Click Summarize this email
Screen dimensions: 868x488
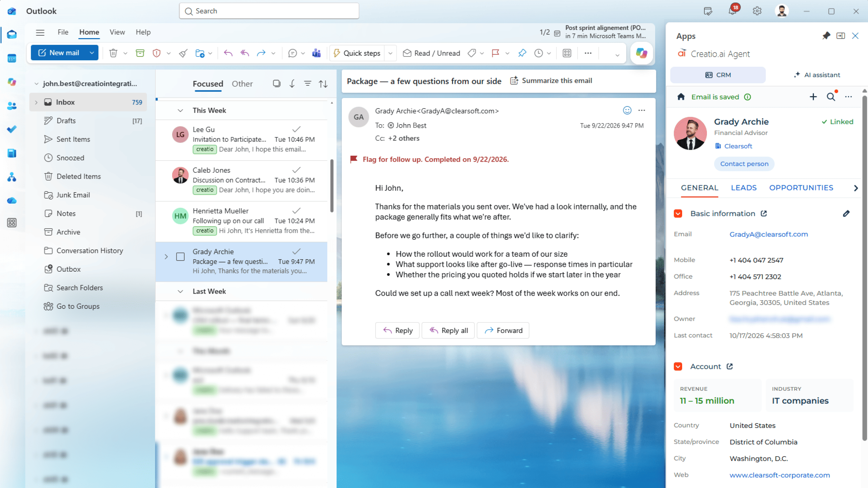(x=551, y=81)
